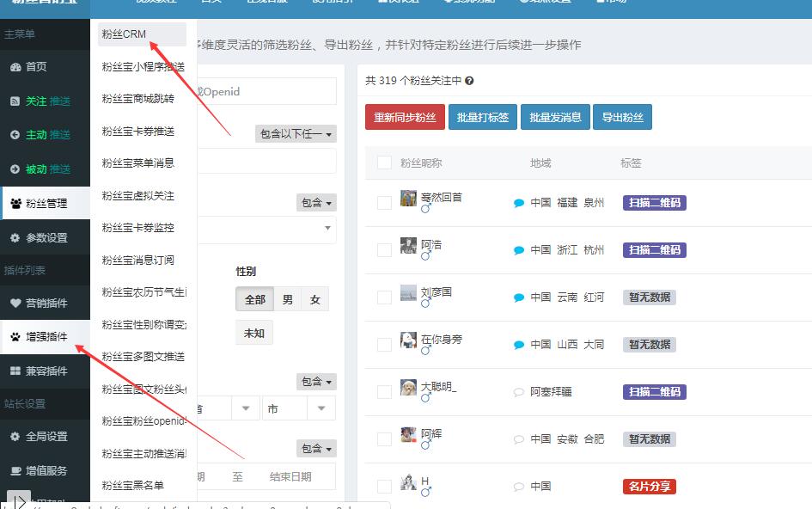Image resolution: width=812 pixels, height=509 pixels.
Task: Click the male gender icon under 阿辉
Action: tap(425, 445)
